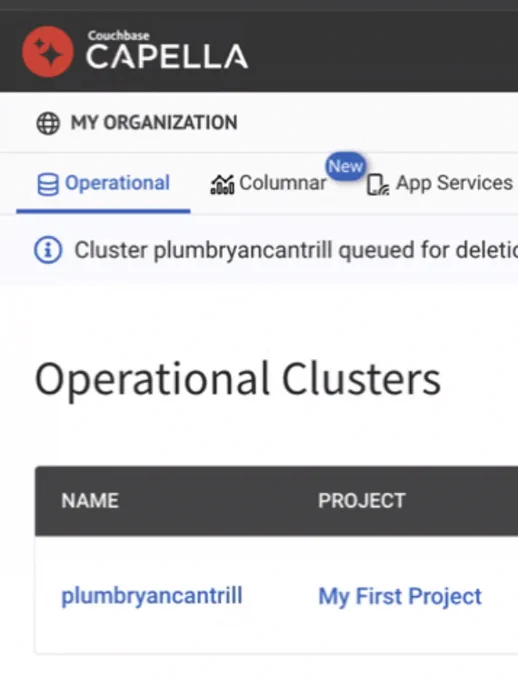Image resolution: width=518 pixels, height=680 pixels.
Task: Click the Operational database icon
Action: (x=48, y=185)
